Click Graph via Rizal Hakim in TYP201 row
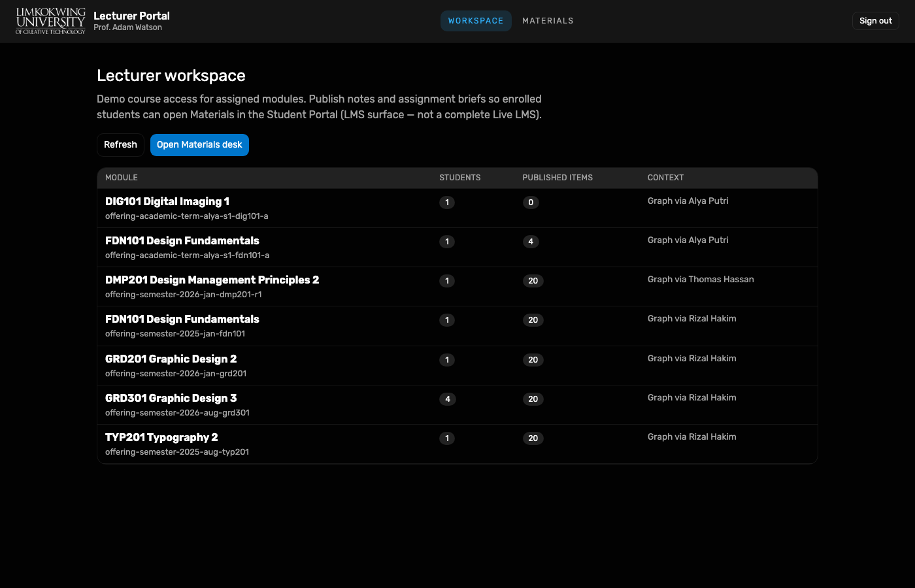The height and width of the screenshot is (588, 915). 692,437
